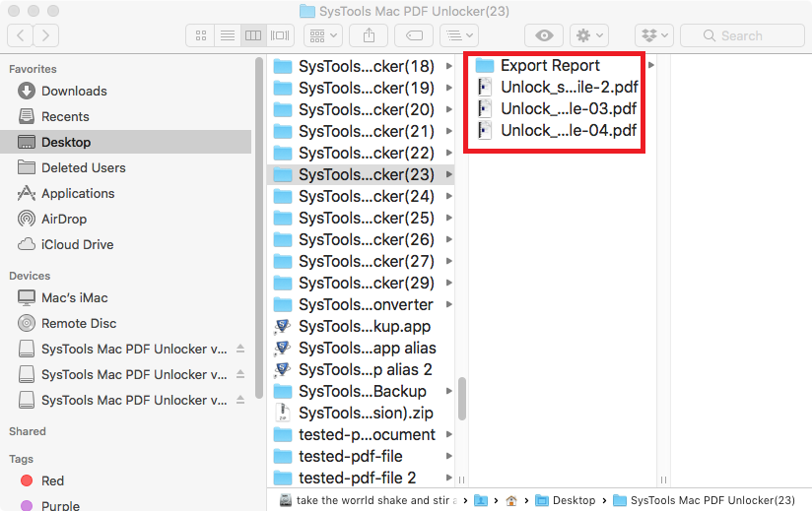Click the Share toolbar button
The height and width of the screenshot is (511, 812).
pos(369,35)
